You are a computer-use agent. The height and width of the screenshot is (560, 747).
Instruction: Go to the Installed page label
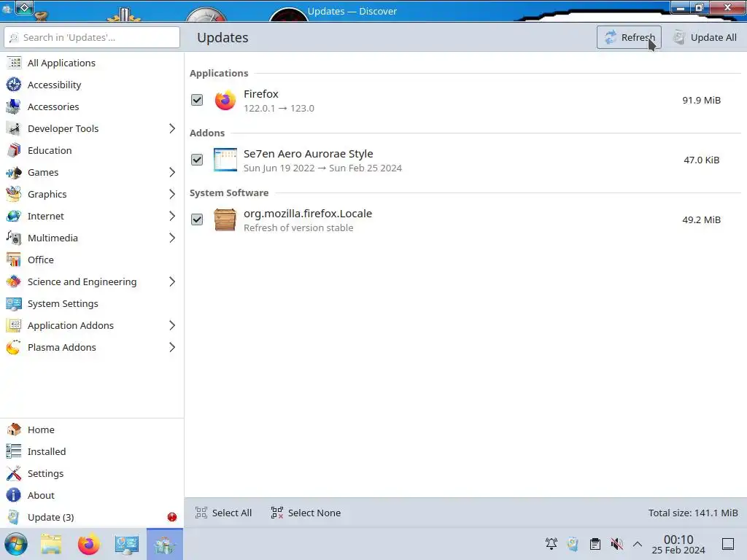(x=47, y=451)
